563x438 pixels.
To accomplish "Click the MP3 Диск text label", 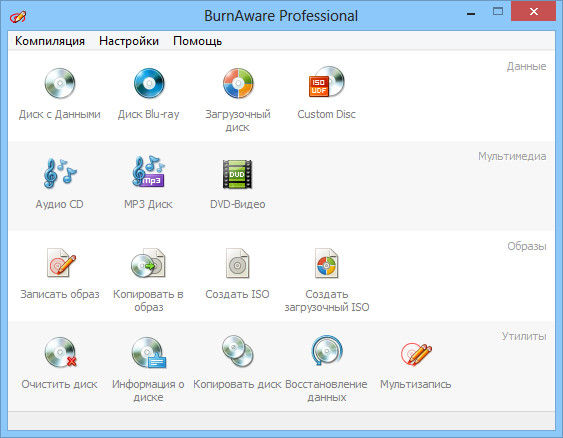I will 148,204.
